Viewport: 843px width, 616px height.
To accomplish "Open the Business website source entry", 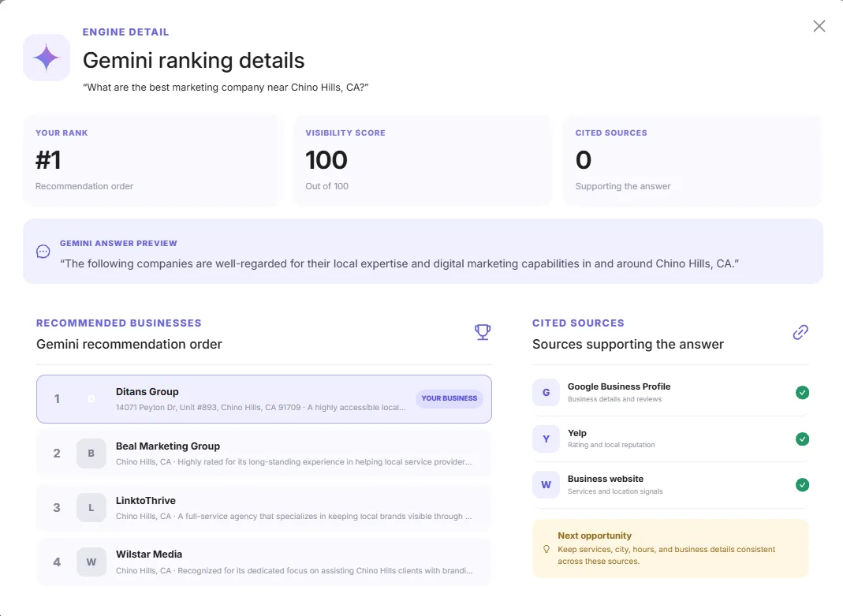I will click(x=670, y=484).
